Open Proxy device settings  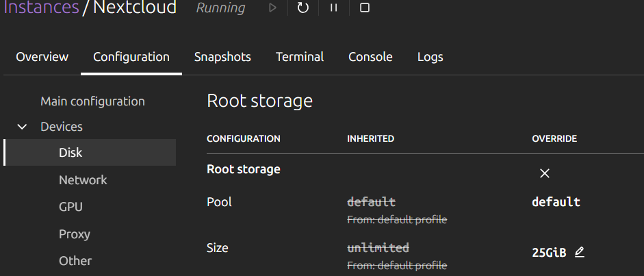point(75,234)
